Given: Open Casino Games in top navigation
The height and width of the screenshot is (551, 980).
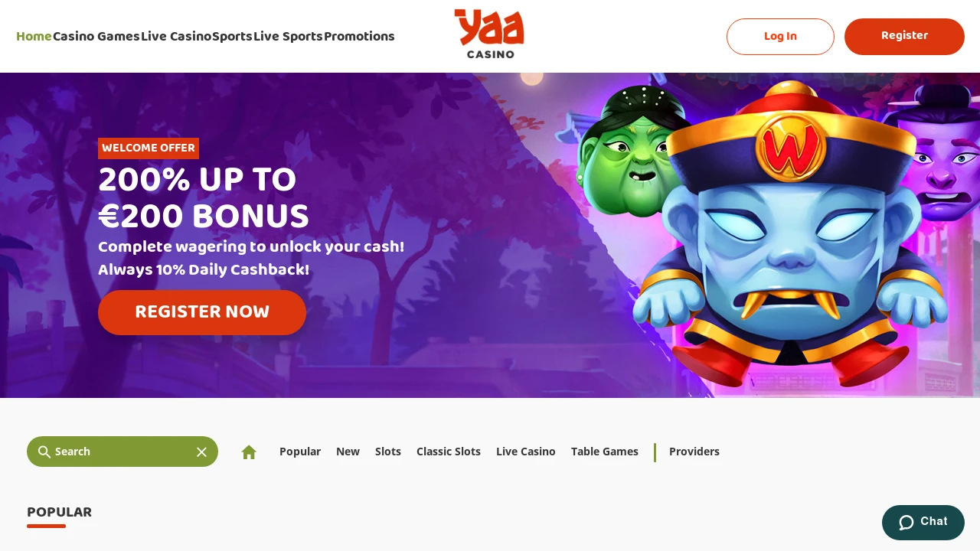Looking at the screenshot, I should 96,37.
